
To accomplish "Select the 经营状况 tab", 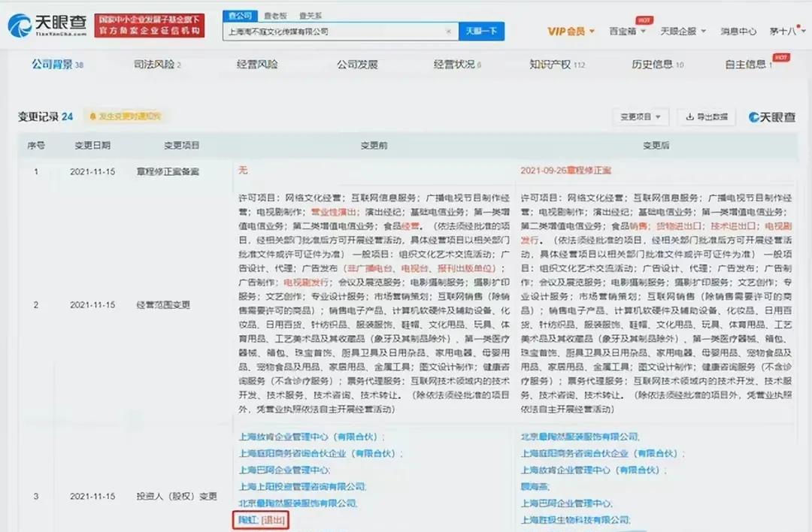I will pyautogui.click(x=457, y=65).
